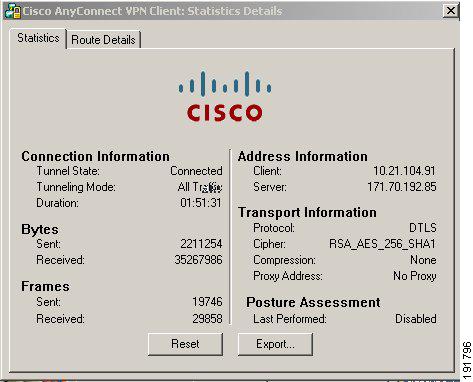Select the No Proxy value
The height and width of the screenshot is (382, 473).
click(414, 276)
